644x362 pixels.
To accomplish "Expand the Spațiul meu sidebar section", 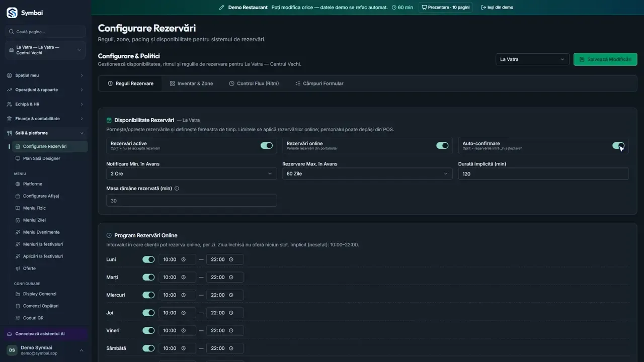I will coord(45,75).
